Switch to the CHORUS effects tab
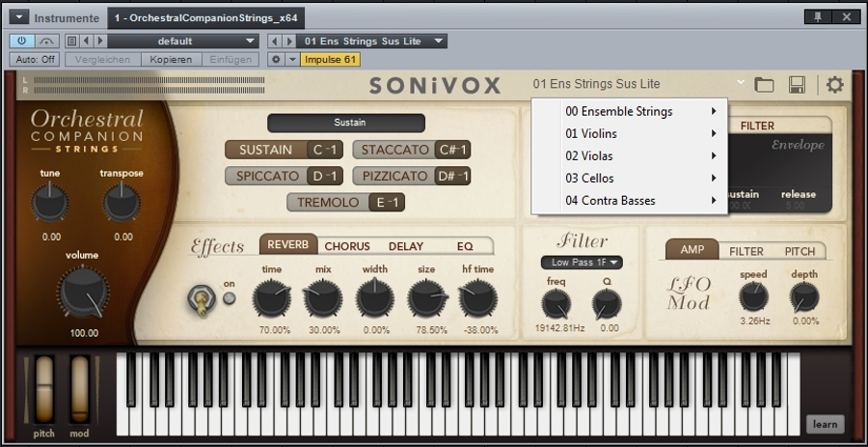This screenshot has height=447, width=868. pos(347,246)
